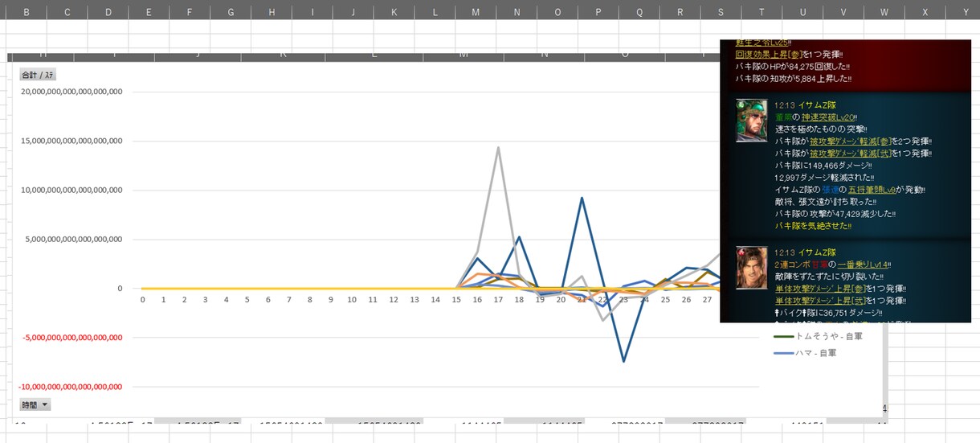Select column H header

pyautogui.click(x=272, y=12)
